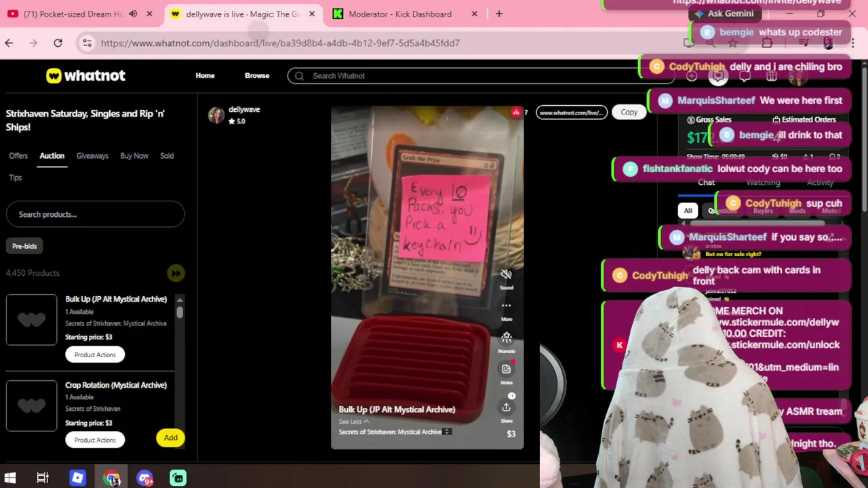Open the Notes icon on stream
The height and width of the screenshot is (488, 868).
506,369
